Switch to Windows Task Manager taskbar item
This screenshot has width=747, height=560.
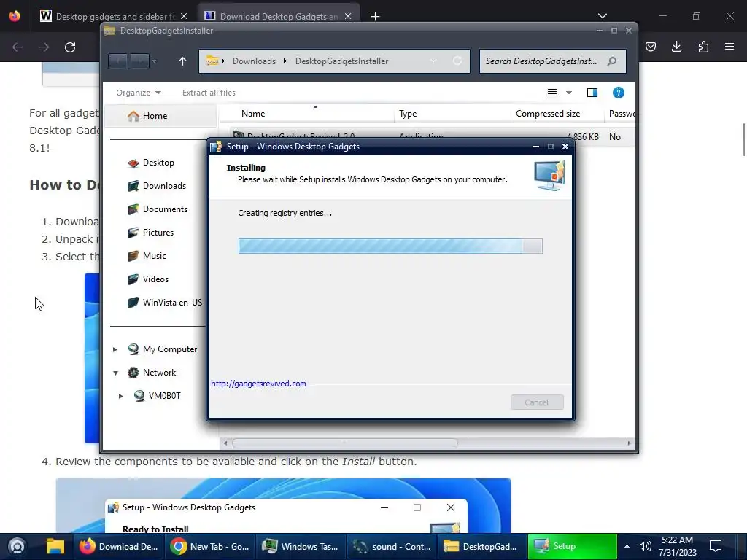click(x=301, y=546)
